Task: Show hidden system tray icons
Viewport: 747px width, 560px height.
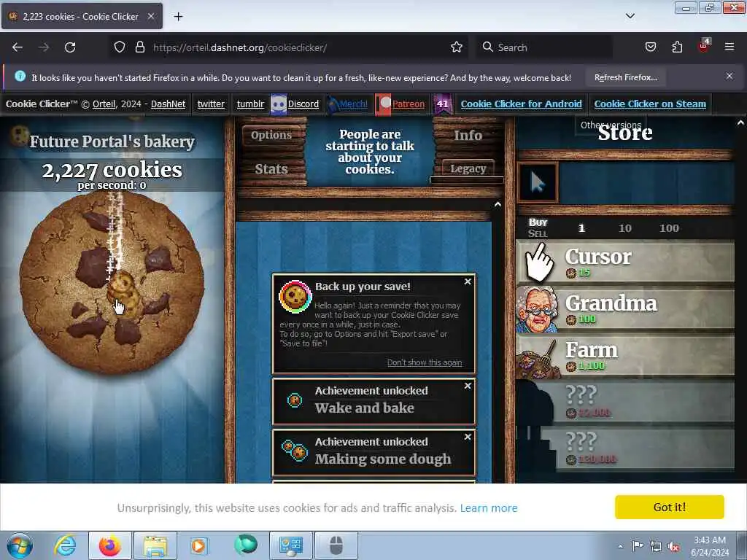Action: pyautogui.click(x=620, y=547)
